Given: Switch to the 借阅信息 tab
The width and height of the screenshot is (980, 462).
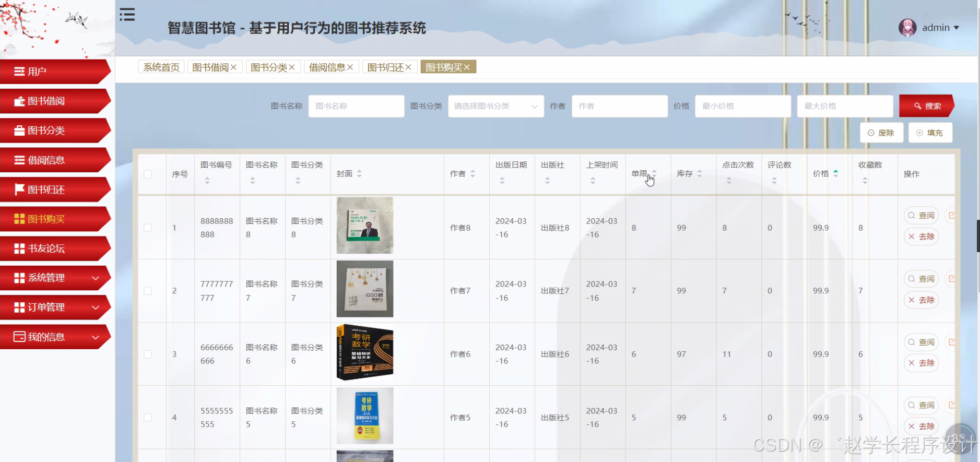Looking at the screenshot, I should 327,67.
